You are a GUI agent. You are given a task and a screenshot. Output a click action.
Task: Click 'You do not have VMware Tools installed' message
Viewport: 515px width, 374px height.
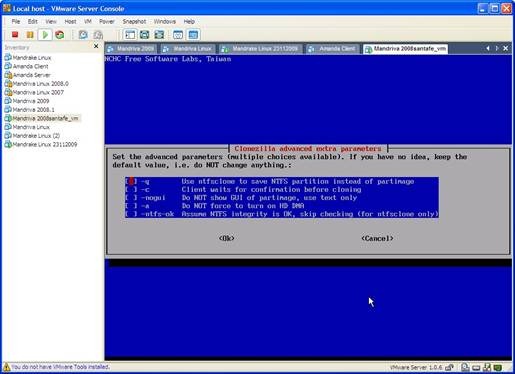click(60, 367)
